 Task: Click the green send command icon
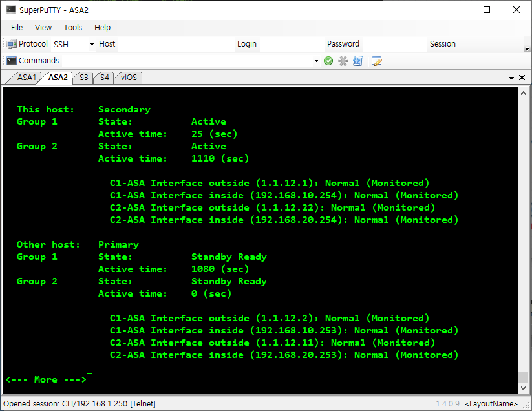[x=328, y=61]
